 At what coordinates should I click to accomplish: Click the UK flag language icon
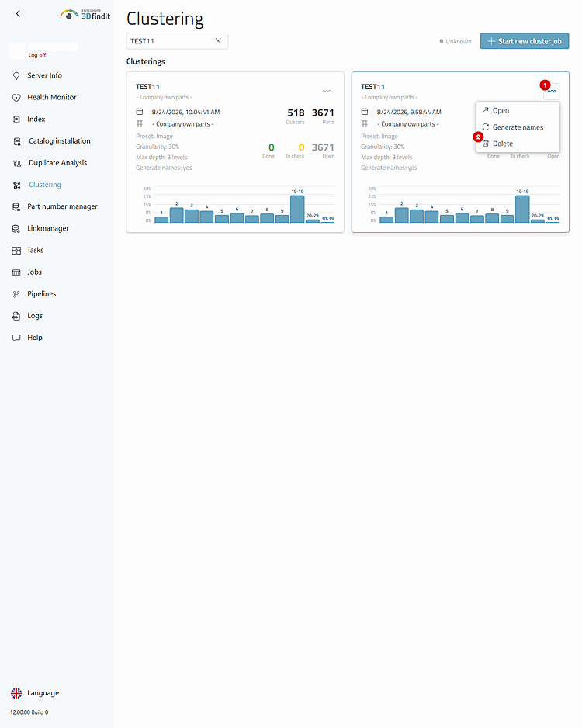pos(16,693)
